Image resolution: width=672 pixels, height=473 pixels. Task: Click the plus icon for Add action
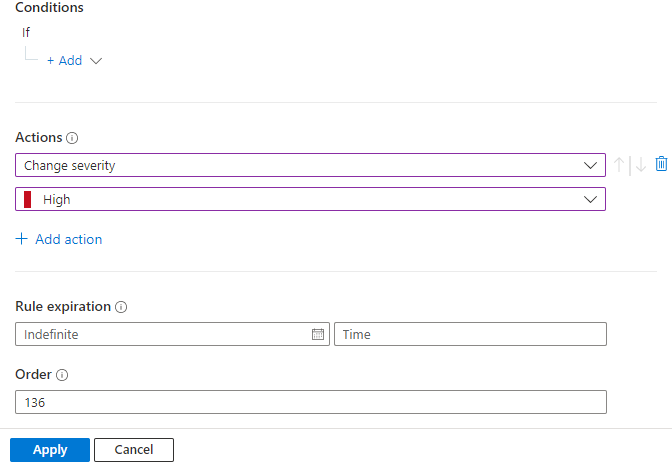coord(22,239)
